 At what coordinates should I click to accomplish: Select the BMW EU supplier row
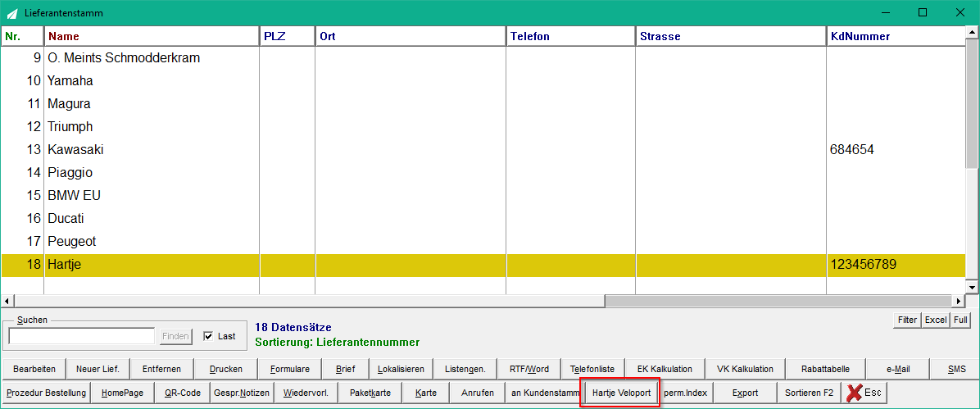483,195
